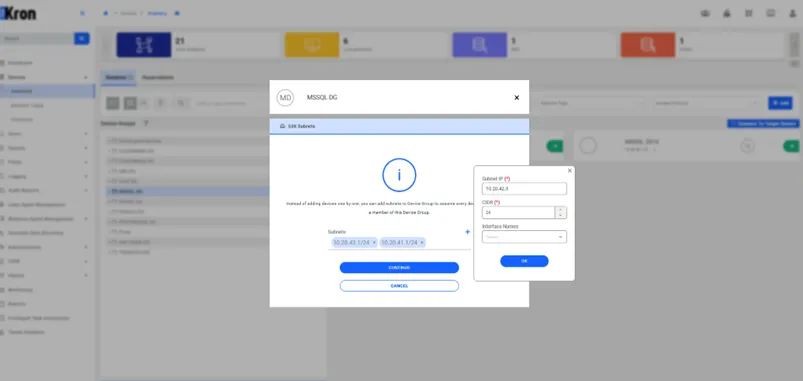This screenshot has width=803, height=381.
Task: Click the blue info circle icon
Action: 399,175
